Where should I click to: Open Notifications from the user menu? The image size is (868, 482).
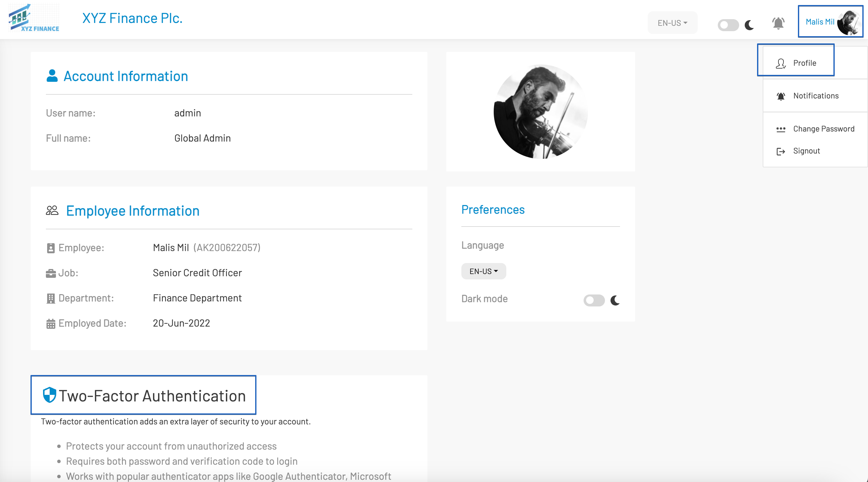[816, 96]
